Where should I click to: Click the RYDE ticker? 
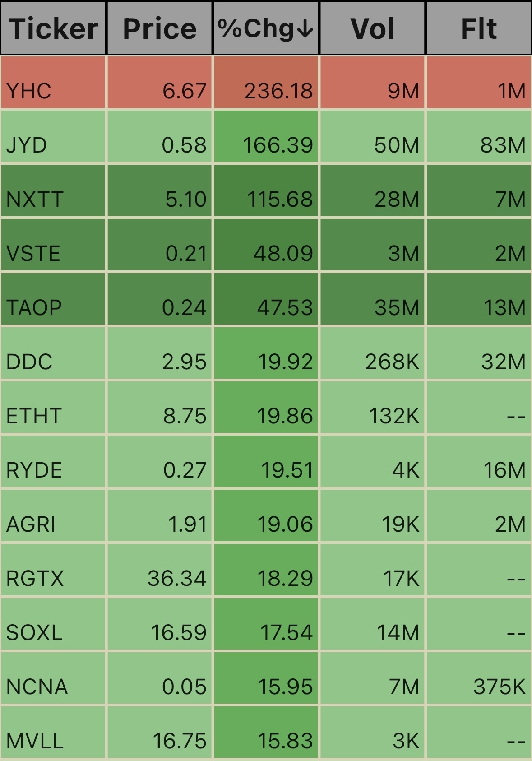34,470
